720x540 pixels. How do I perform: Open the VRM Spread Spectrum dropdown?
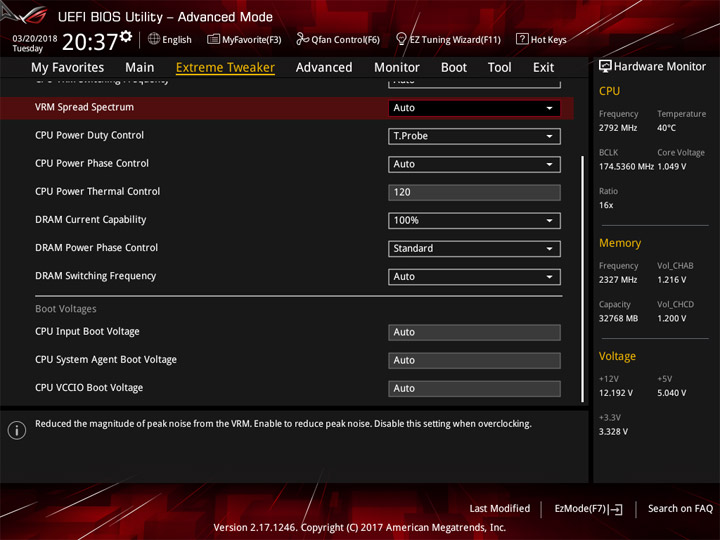[474, 108]
